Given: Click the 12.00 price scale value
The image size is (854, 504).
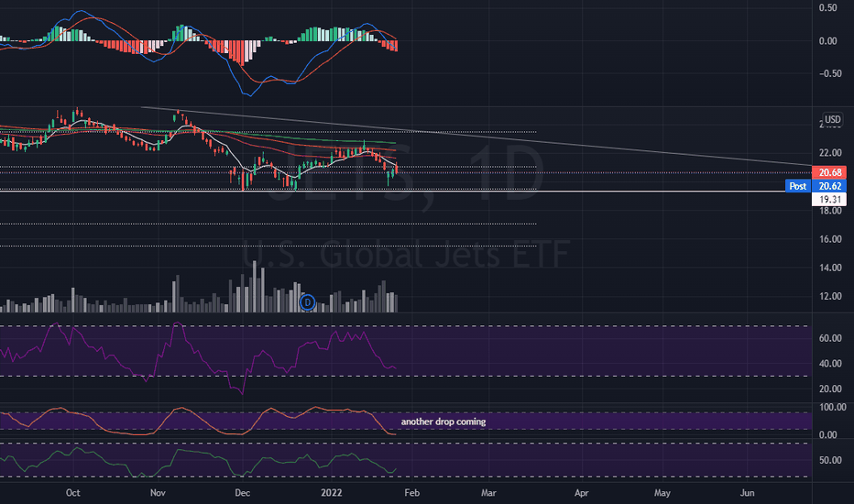Looking at the screenshot, I should (x=830, y=296).
